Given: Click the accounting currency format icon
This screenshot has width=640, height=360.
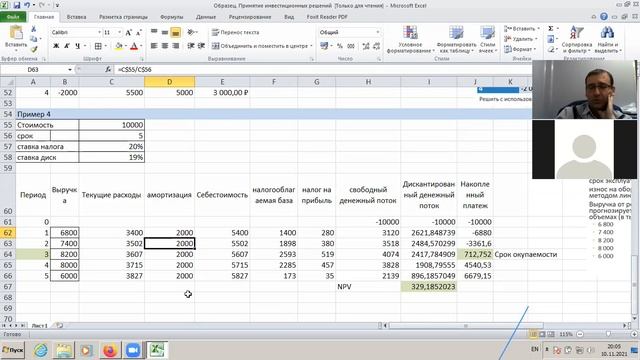Looking at the screenshot, I should (324, 46).
